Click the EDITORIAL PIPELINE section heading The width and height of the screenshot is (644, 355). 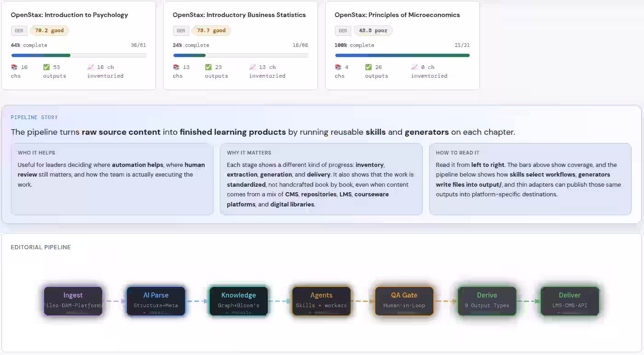pos(41,247)
